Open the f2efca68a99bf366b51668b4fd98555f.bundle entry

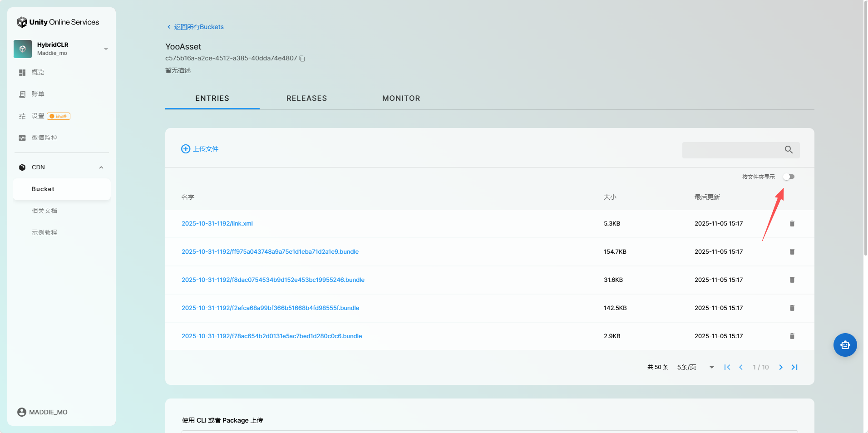coord(270,308)
